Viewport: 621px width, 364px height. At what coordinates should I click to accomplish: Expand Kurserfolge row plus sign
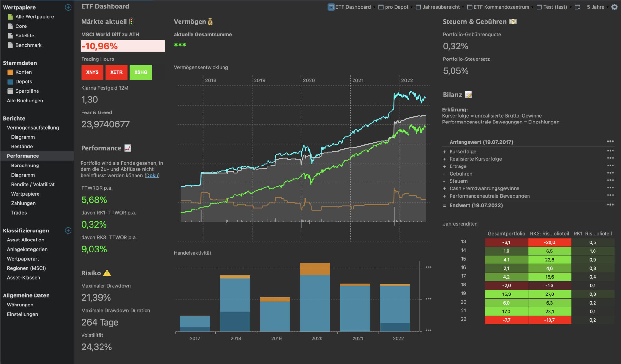click(x=444, y=152)
